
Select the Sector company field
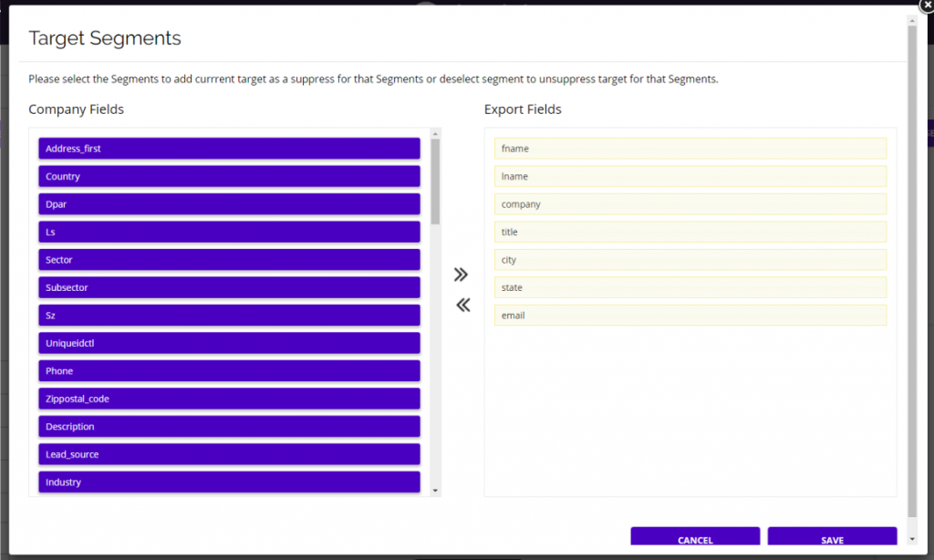point(228,259)
